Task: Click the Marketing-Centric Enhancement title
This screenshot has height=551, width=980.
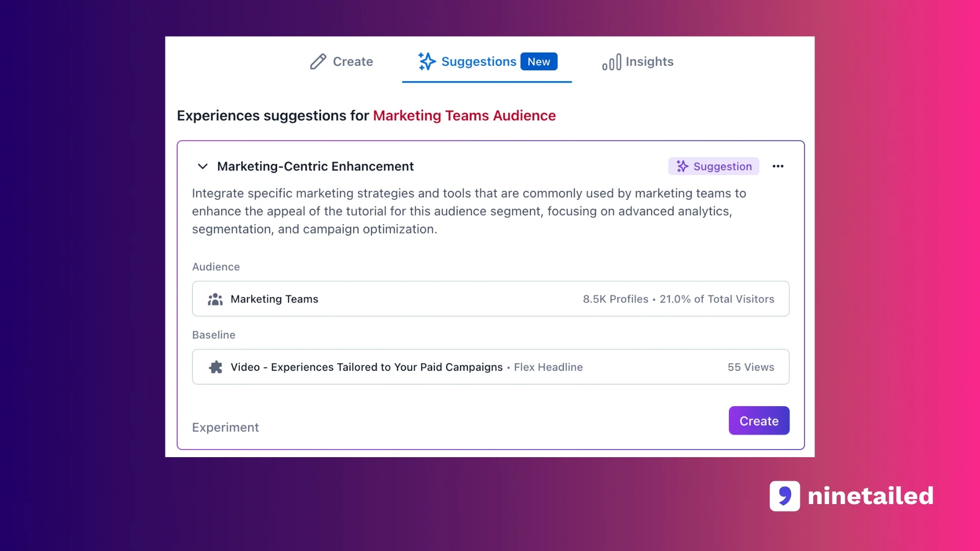Action: point(315,166)
